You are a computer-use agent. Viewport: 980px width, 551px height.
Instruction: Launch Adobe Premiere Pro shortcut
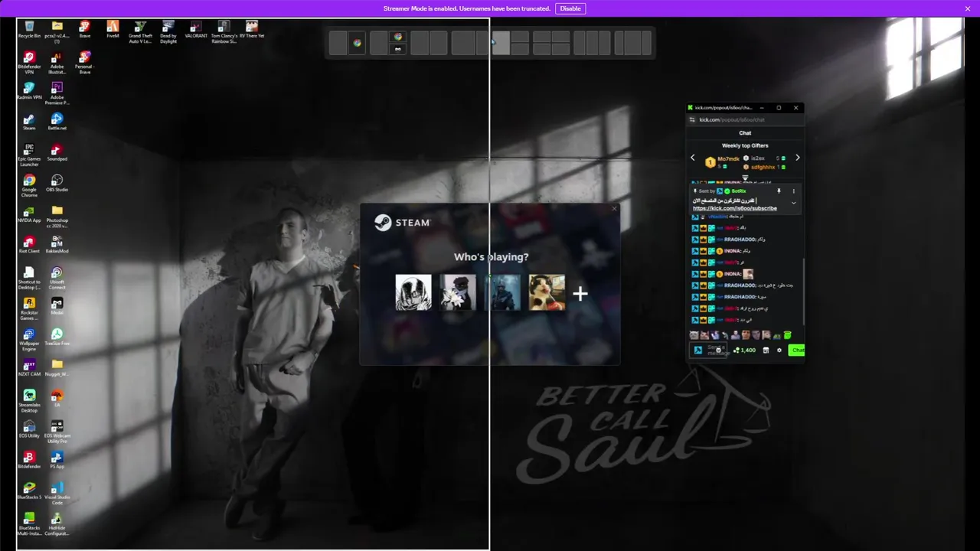(57, 93)
